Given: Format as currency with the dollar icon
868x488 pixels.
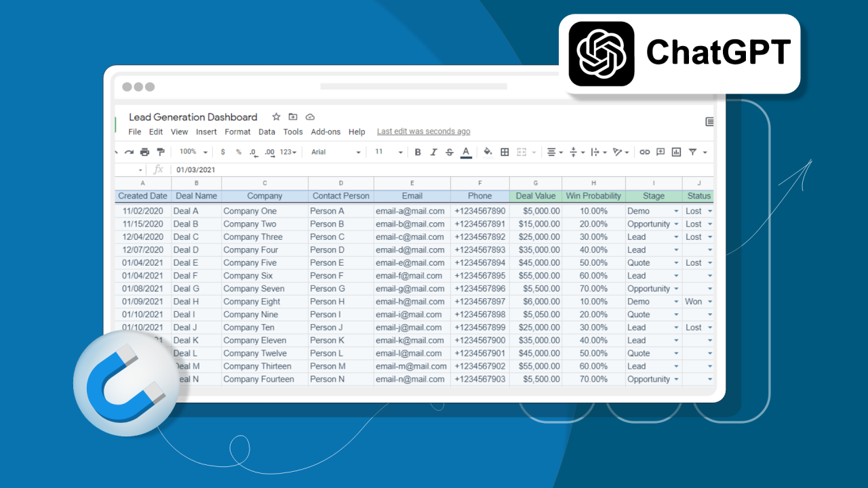Looking at the screenshot, I should coord(223,152).
